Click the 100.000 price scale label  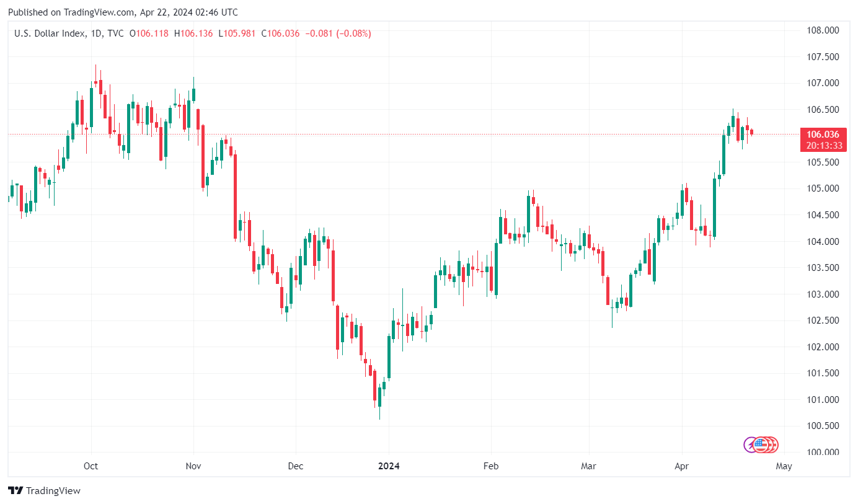[x=823, y=452]
